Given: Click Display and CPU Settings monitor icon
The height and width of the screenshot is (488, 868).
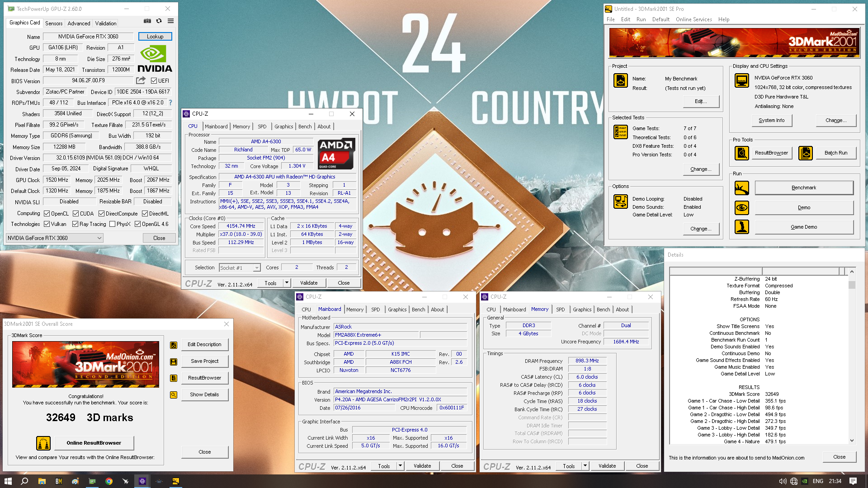Looking at the screenshot, I should (742, 80).
